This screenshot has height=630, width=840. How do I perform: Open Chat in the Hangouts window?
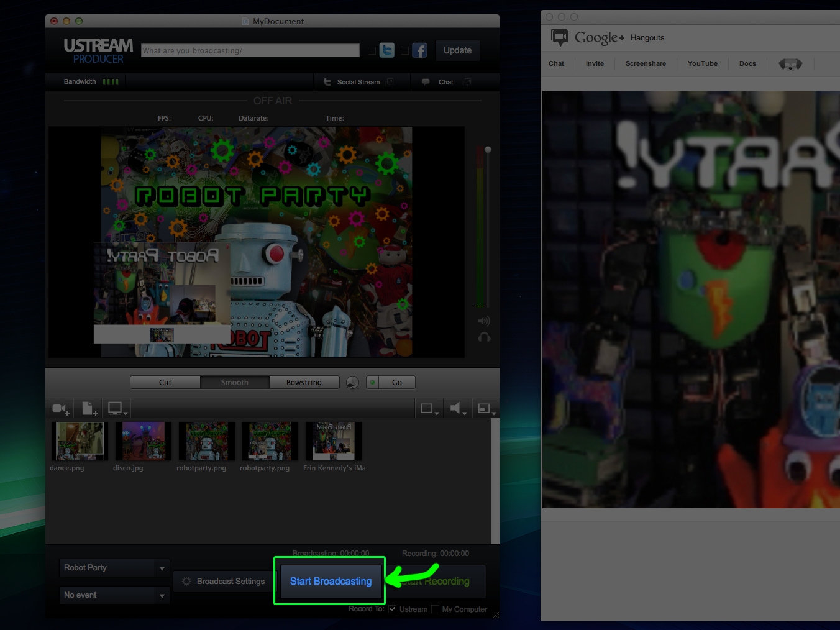(x=557, y=63)
